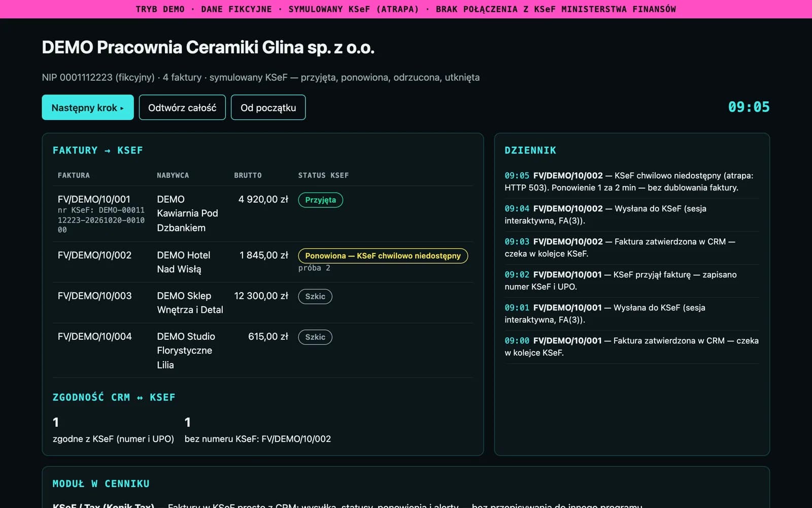
Task: Click the STATUS KSEF column header
Action: 323,175
